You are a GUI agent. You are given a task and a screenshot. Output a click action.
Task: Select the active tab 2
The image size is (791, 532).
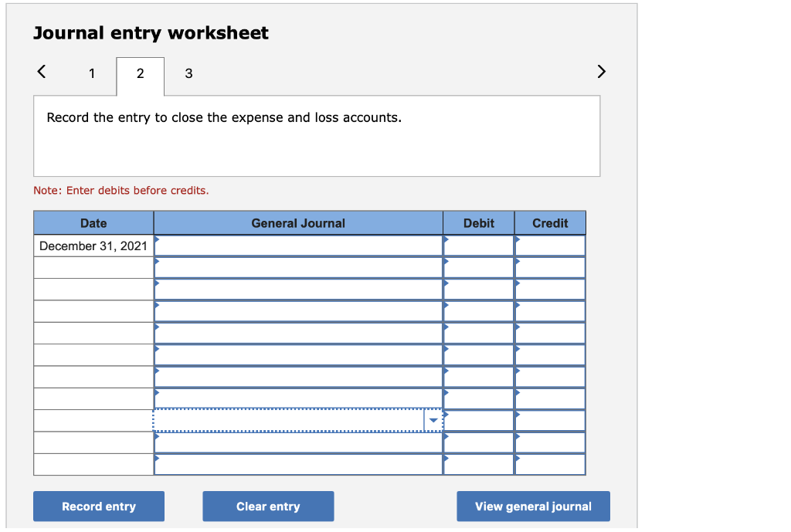coord(140,73)
